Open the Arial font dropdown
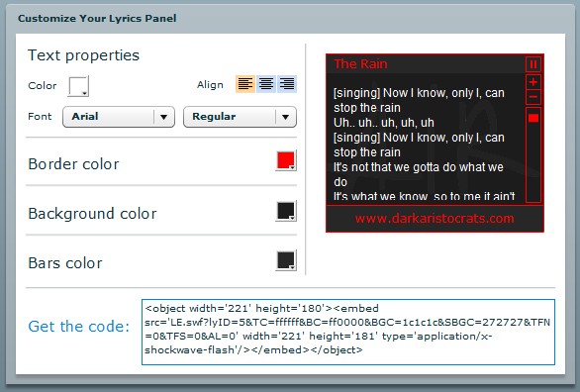Viewport: 580px width, 392px height. [x=119, y=117]
